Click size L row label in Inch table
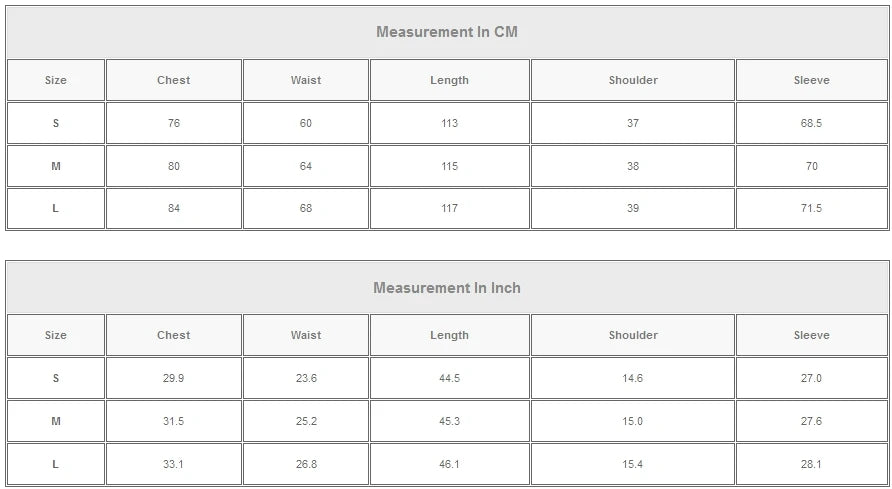The image size is (892, 489). pyautogui.click(x=56, y=464)
